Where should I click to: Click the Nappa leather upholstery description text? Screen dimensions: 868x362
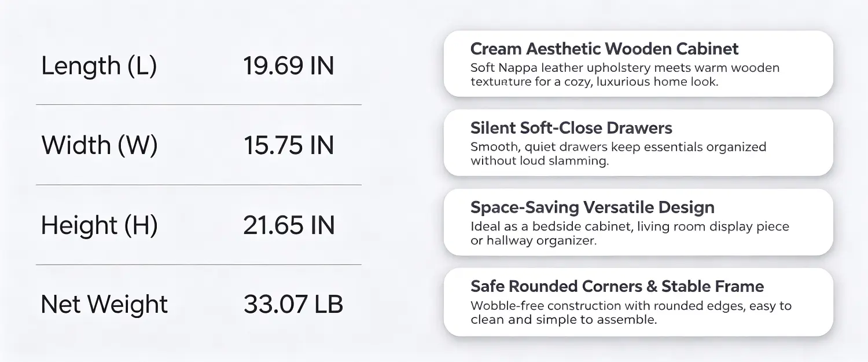click(625, 75)
